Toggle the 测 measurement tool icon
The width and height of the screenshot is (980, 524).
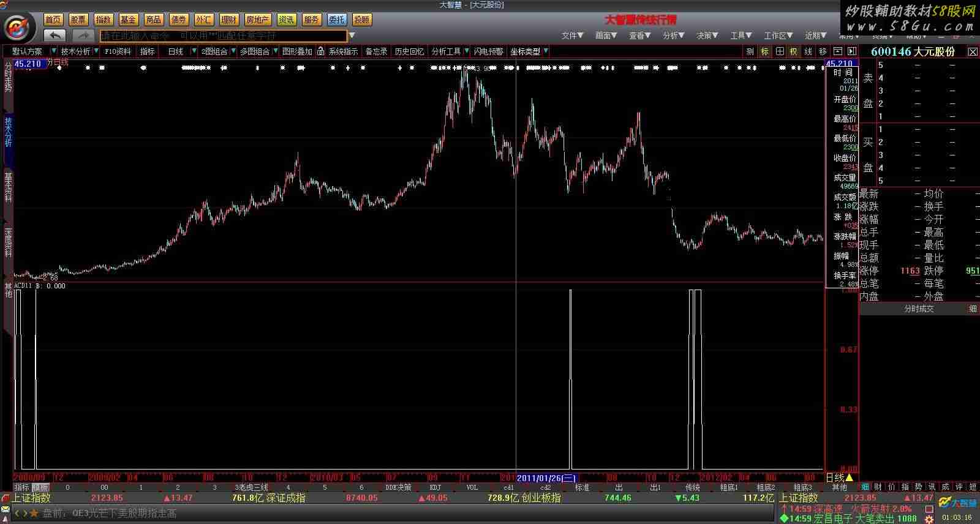pyautogui.click(x=750, y=51)
